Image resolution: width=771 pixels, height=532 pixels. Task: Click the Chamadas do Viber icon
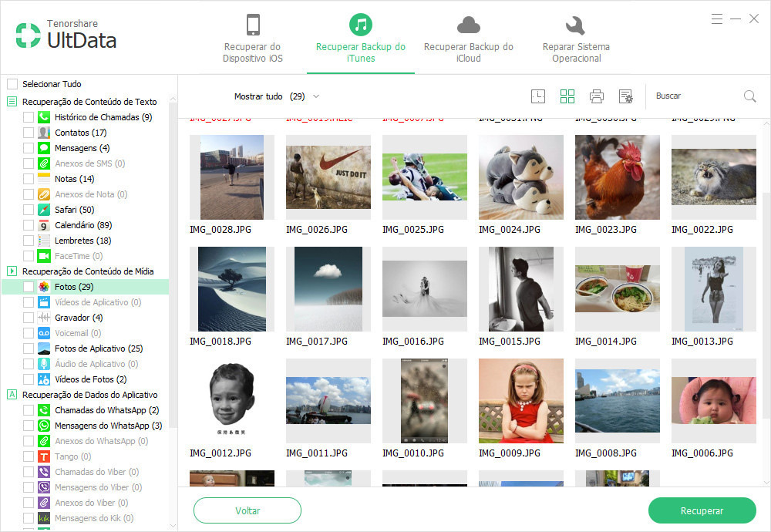[44, 472]
